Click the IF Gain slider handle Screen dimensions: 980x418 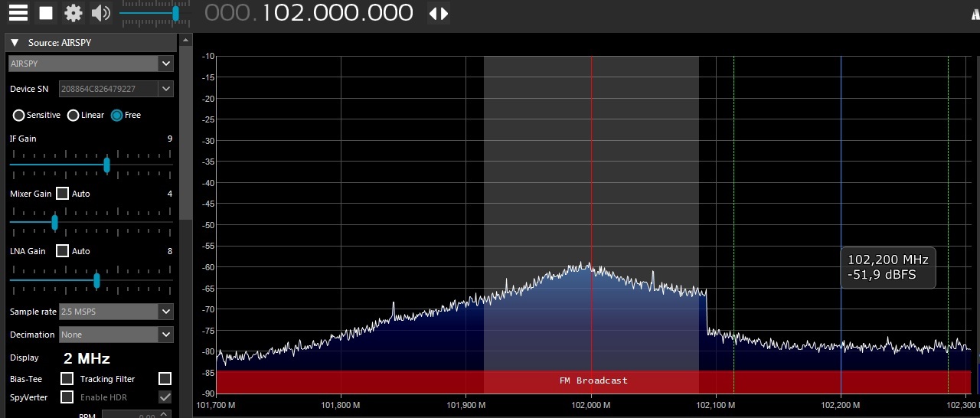[106, 165]
